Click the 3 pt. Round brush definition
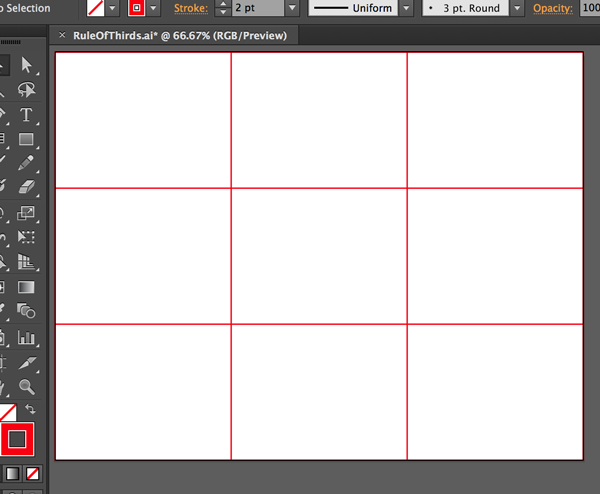The height and width of the screenshot is (494, 600). click(465, 8)
